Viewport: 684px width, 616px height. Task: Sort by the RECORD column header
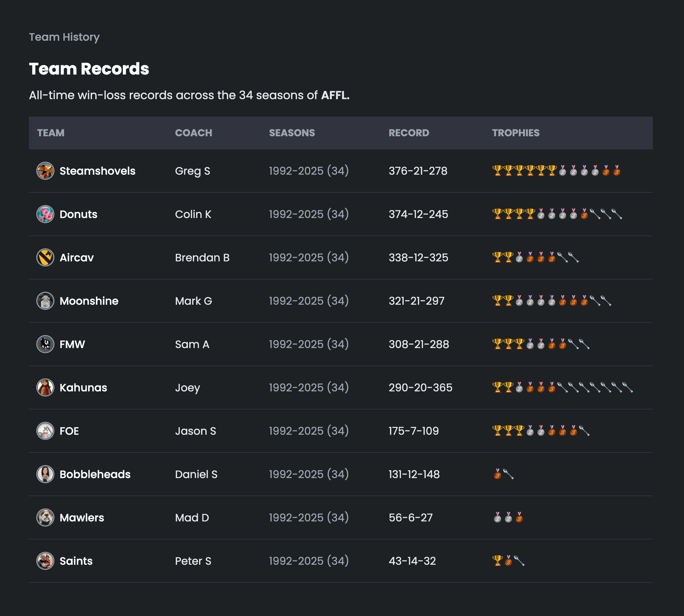[408, 133]
